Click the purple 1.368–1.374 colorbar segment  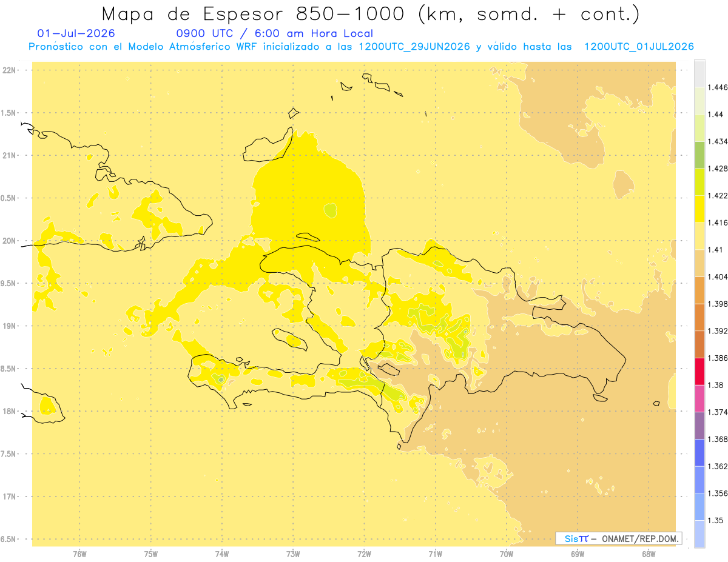tap(699, 426)
